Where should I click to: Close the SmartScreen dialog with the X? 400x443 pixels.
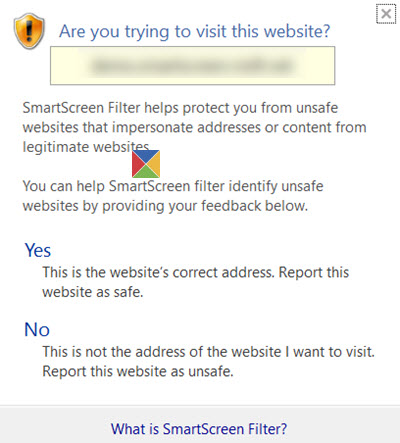[x=386, y=14]
